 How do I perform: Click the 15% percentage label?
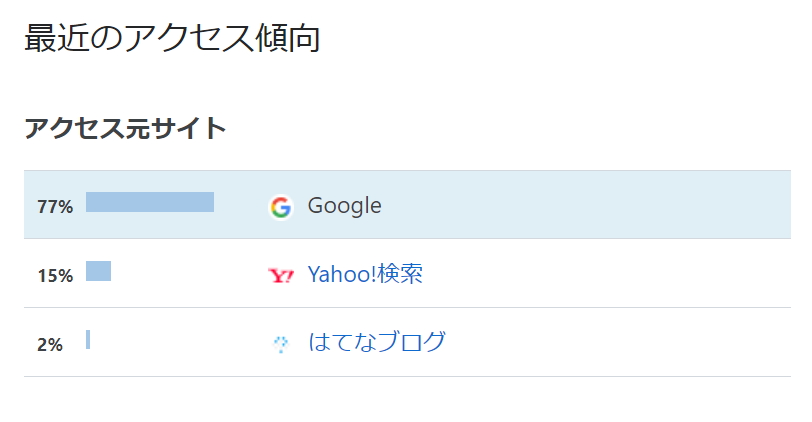pos(55,275)
